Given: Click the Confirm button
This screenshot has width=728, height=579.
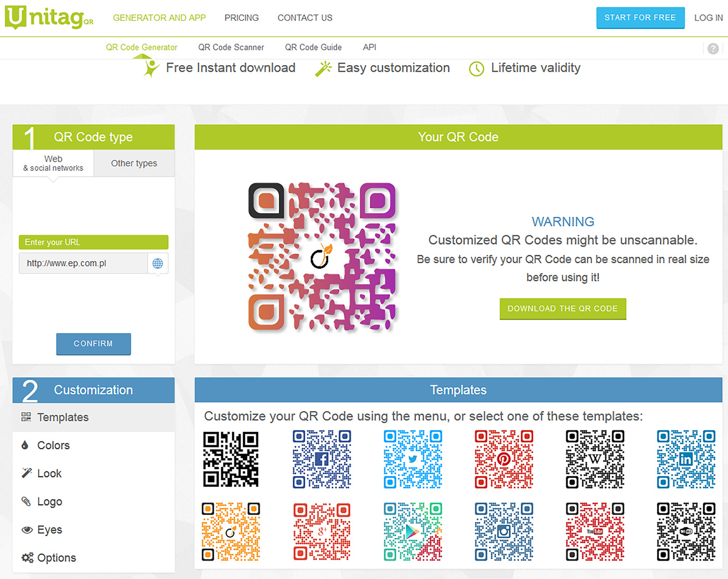Looking at the screenshot, I should point(94,344).
